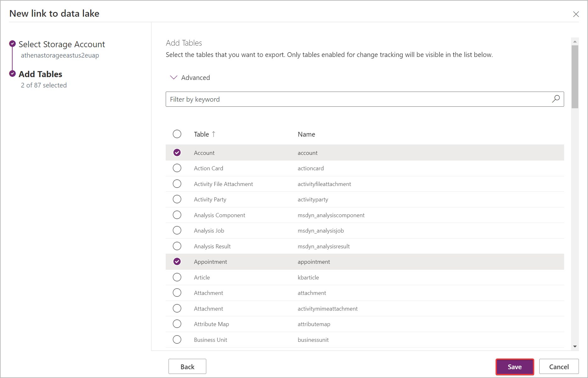Click the Add Tables step checkmark icon
The width and height of the screenshot is (588, 378).
pos(13,74)
